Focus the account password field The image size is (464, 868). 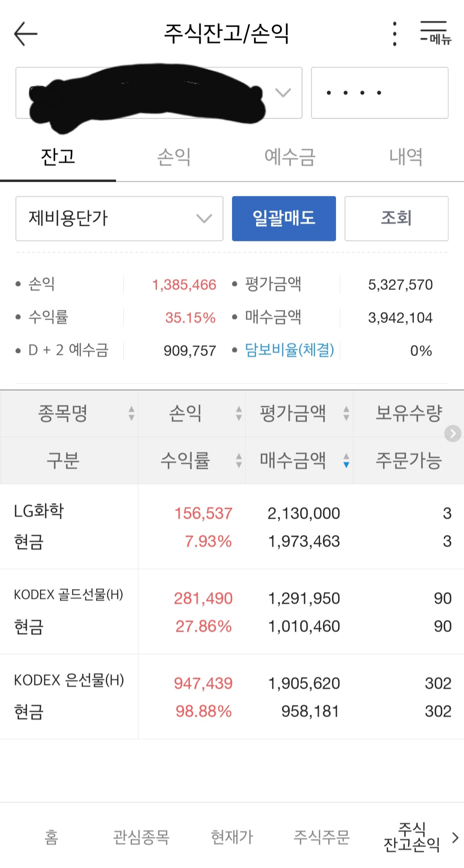click(x=379, y=93)
